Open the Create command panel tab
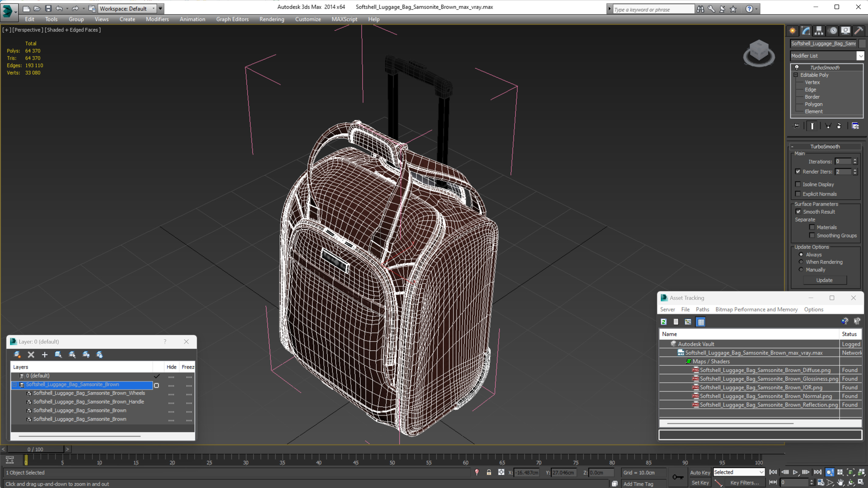This screenshot has width=868, height=488. coord(792,31)
